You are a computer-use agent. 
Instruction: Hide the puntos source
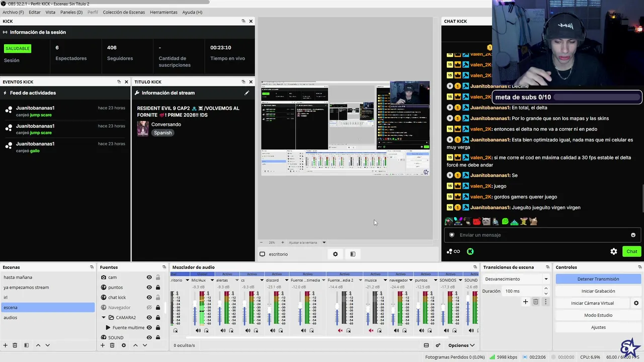[149, 288]
